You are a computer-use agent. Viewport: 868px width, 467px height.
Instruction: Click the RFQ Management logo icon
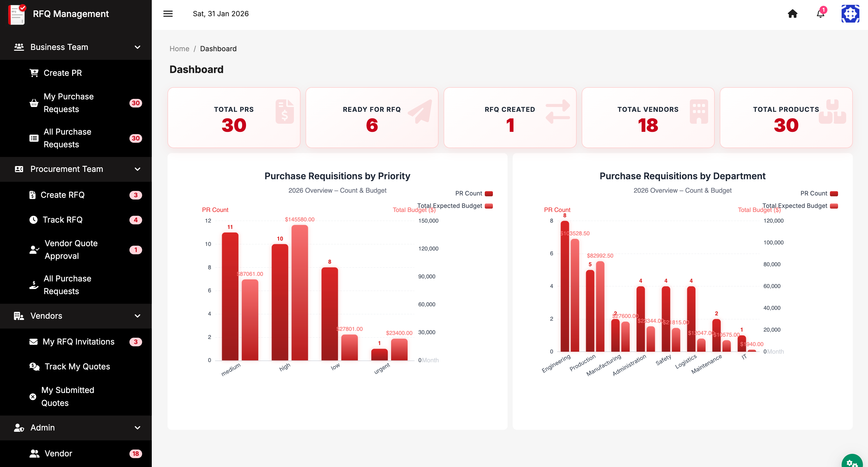pyautogui.click(x=17, y=14)
